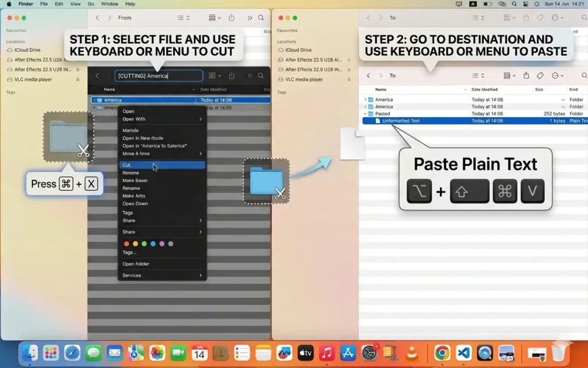Open the action menu directly above the To file list

point(558,76)
